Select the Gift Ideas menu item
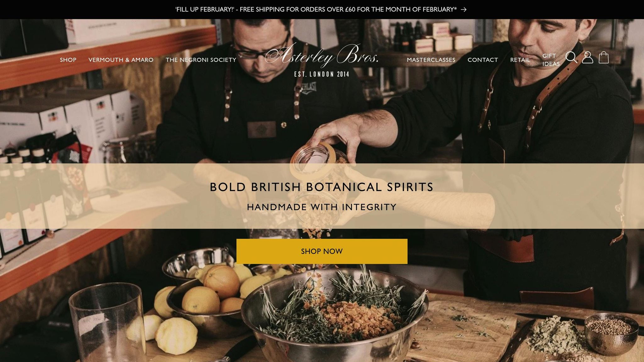644x362 pixels. pos(551,60)
